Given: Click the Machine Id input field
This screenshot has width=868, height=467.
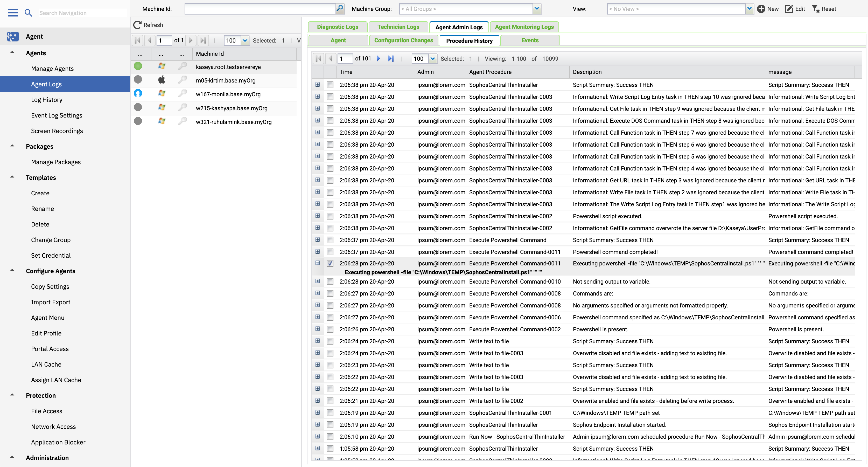Looking at the screenshot, I should coord(260,9).
